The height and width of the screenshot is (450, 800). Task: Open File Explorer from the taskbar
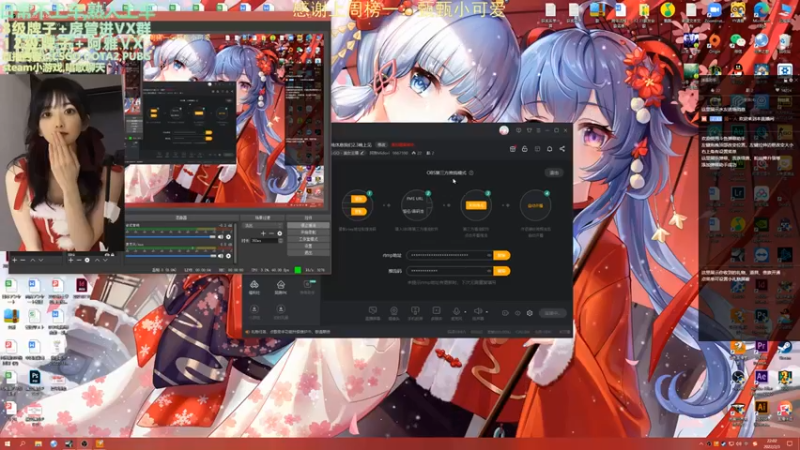pos(38,444)
